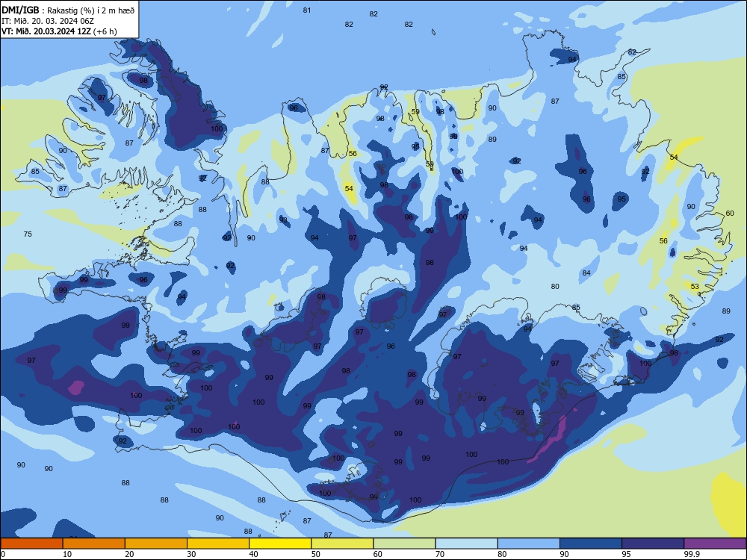Click the '30' tick label on the color scale
Viewport: 747px width, 560px height.
191,554
